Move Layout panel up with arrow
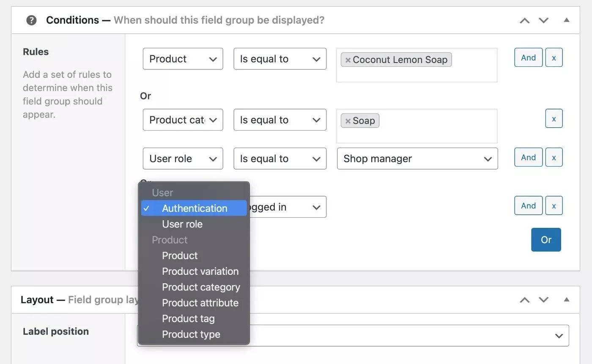 click(x=525, y=300)
